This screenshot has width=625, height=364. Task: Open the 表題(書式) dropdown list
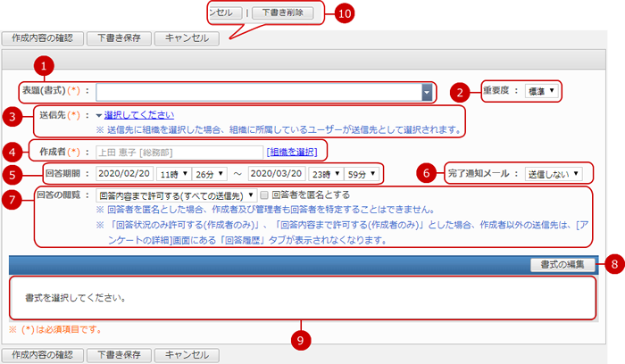tap(427, 92)
